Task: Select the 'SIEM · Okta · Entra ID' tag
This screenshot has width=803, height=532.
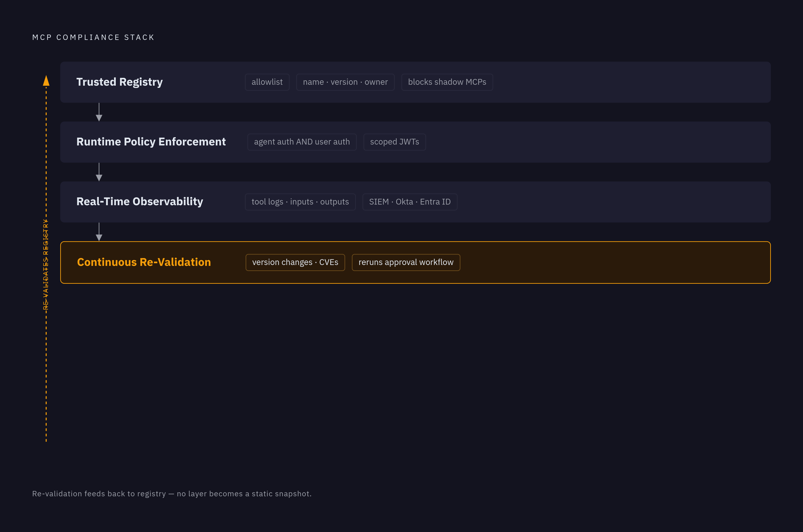Action: pyautogui.click(x=410, y=202)
